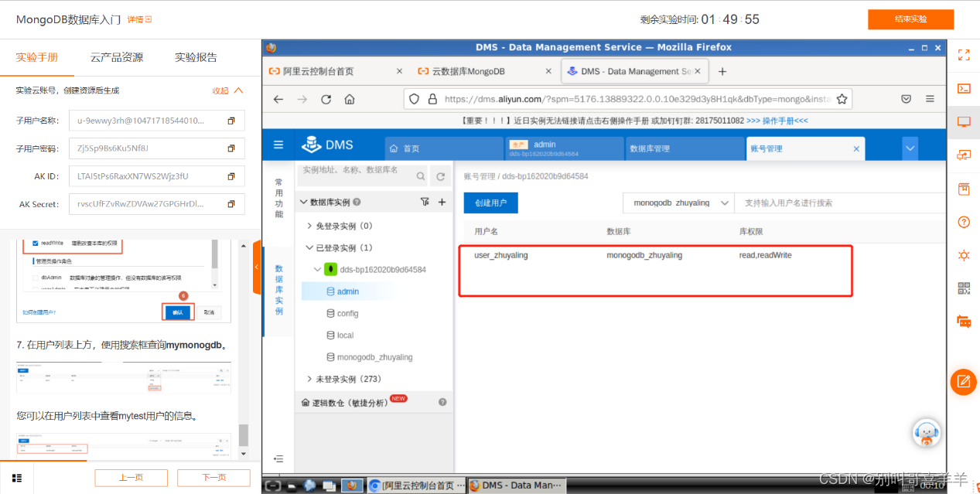Screen dimensions: 980x494
Task: Close the 账号管理 tab
Action: [x=856, y=148]
